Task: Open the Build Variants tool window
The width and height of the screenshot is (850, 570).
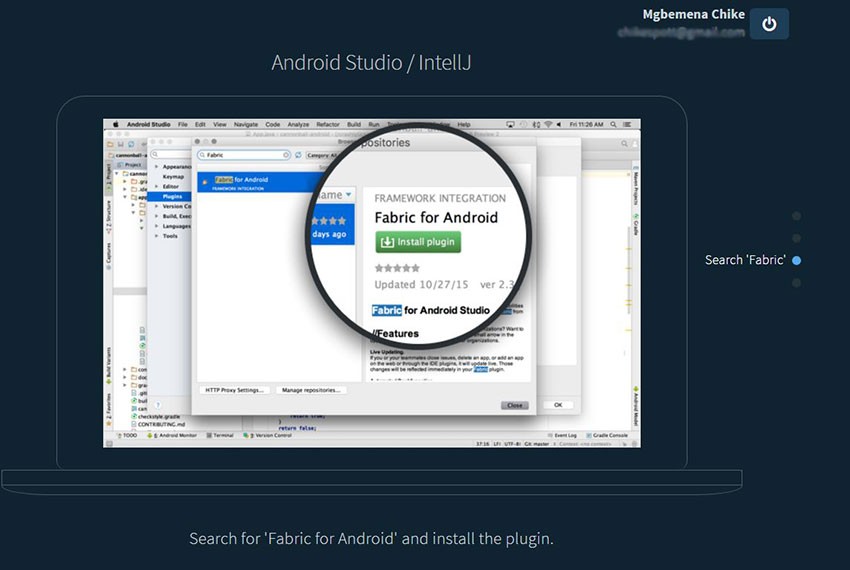Action: click(x=108, y=366)
